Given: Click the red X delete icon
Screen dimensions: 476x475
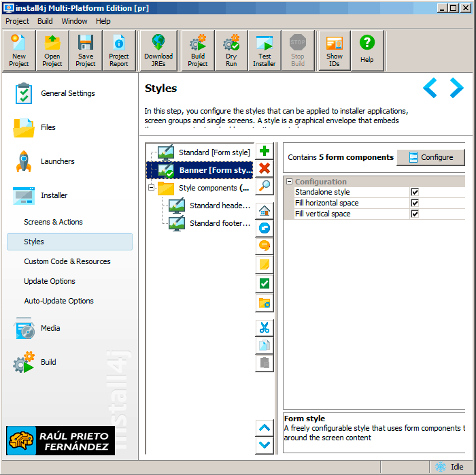Looking at the screenshot, I should click(x=265, y=169).
